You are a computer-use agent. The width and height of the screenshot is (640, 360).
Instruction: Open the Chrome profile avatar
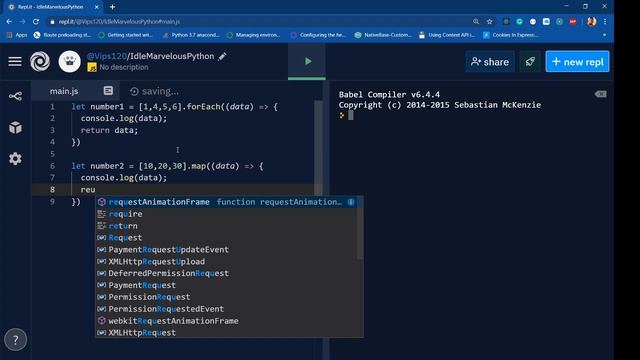click(591, 22)
